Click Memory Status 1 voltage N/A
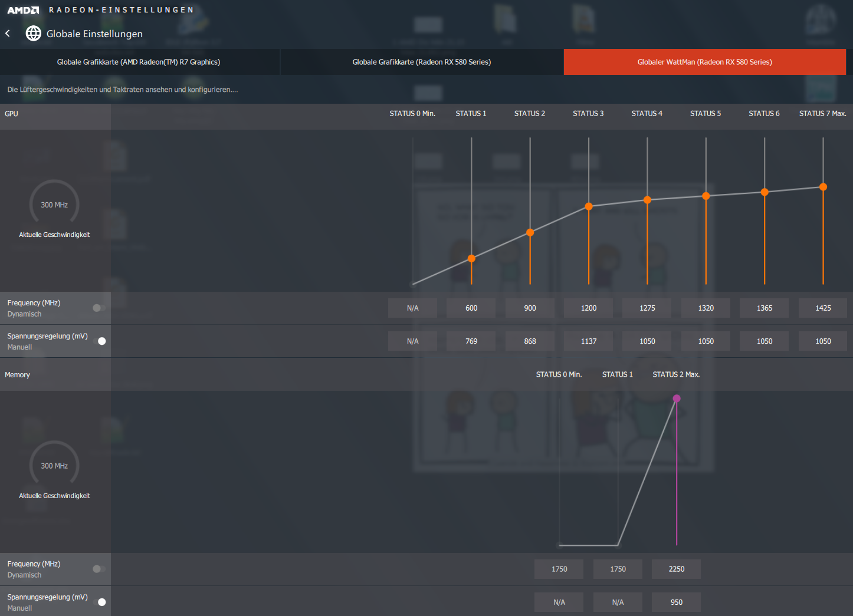853x616 pixels. [618, 602]
